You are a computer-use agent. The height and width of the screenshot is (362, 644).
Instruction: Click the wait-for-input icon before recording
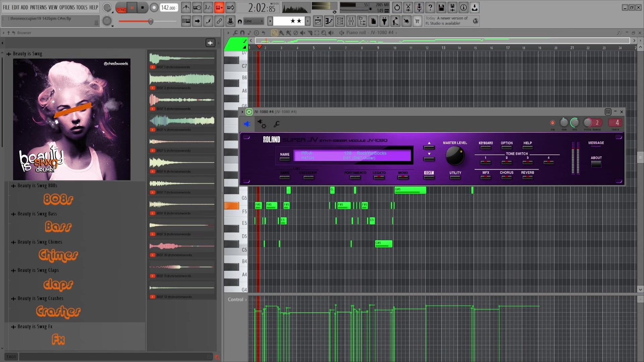(197, 7)
